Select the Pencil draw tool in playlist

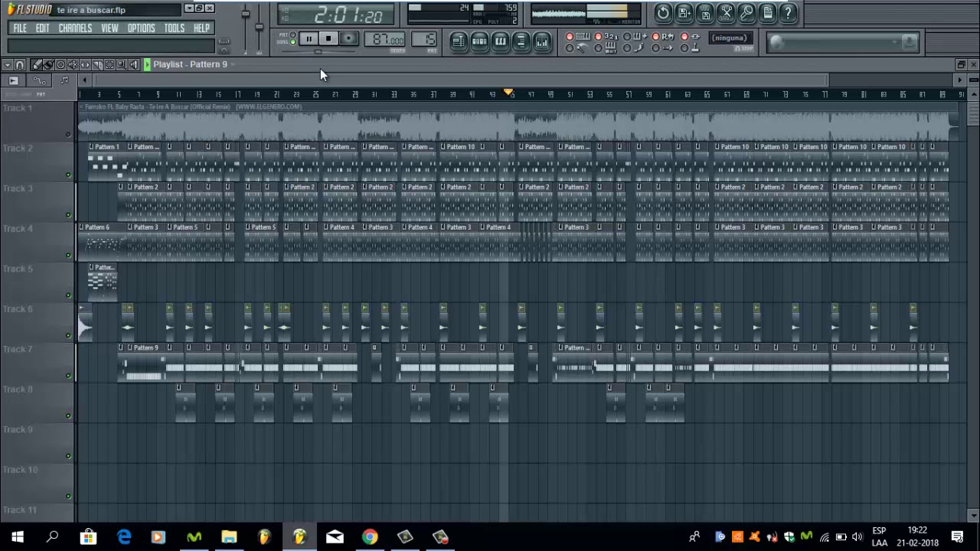pos(36,65)
